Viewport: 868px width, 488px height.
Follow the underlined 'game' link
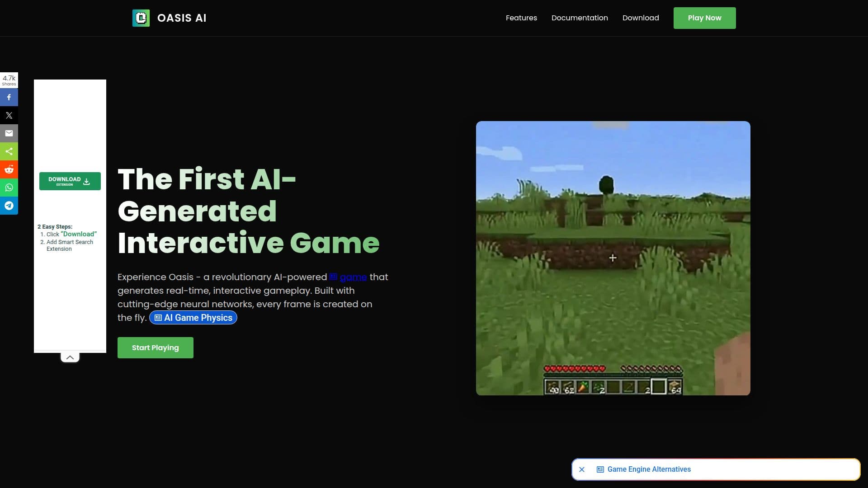click(x=353, y=277)
